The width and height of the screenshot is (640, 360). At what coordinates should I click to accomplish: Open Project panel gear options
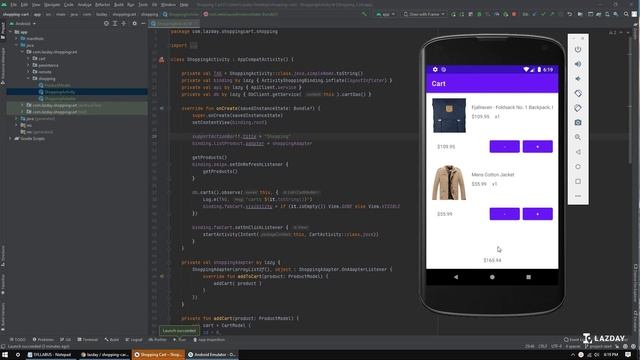pos(134,24)
